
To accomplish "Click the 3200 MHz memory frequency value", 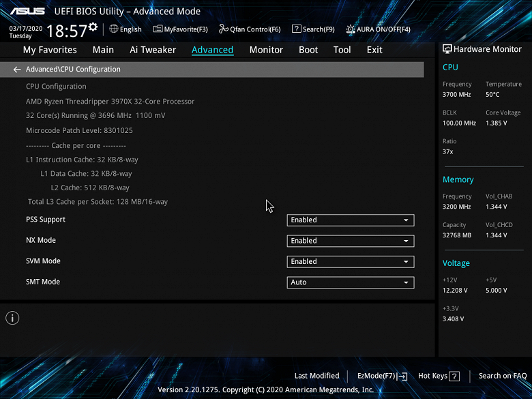I will coord(457,207).
